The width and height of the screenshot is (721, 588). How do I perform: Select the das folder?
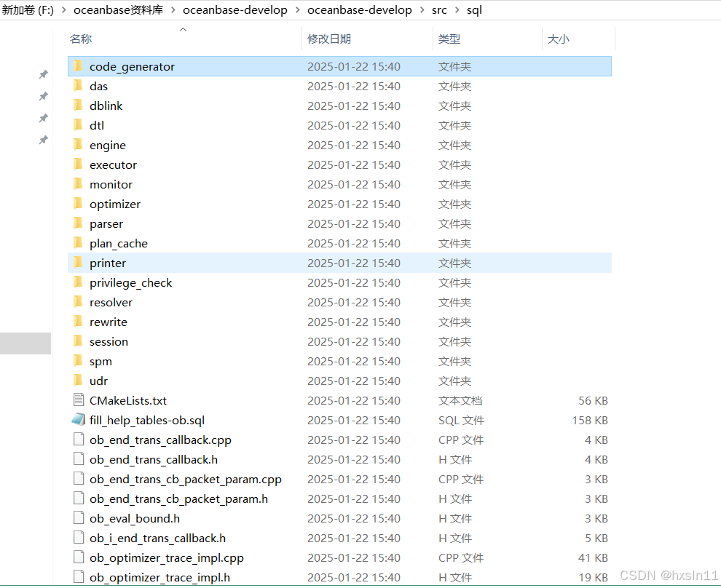point(98,86)
